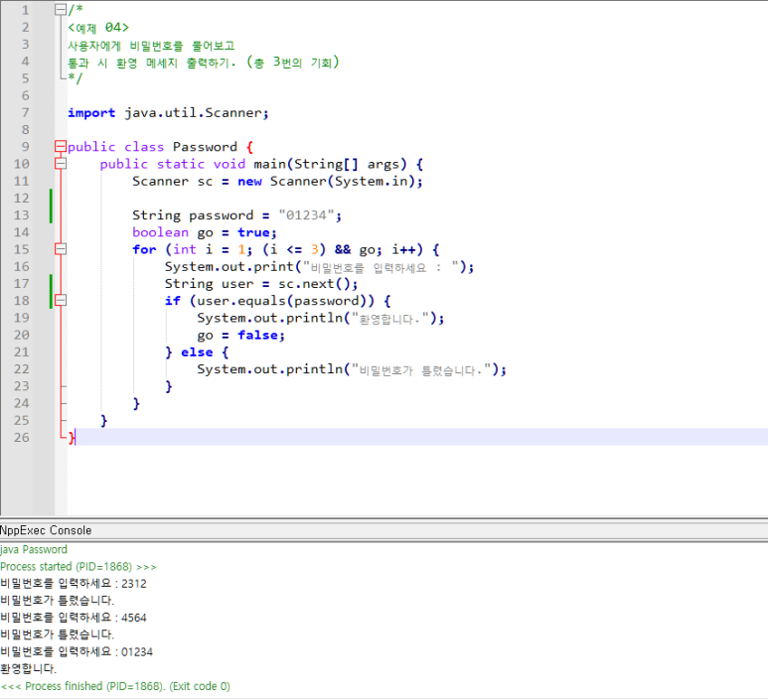The width and height of the screenshot is (768, 700).
Task: Click line number 26 in the margin
Action: 22,437
